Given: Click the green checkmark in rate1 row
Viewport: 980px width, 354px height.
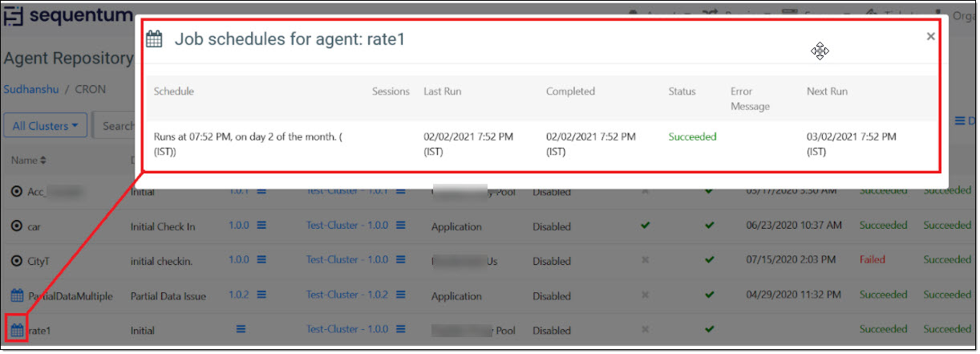Looking at the screenshot, I should click(709, 329).
